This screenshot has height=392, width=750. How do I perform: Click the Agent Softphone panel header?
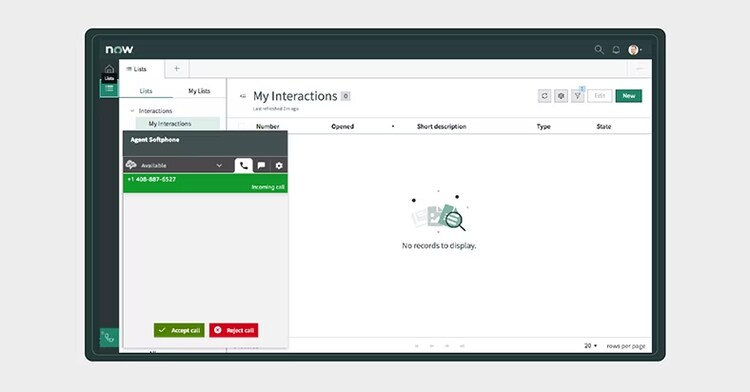coord(205,143)
